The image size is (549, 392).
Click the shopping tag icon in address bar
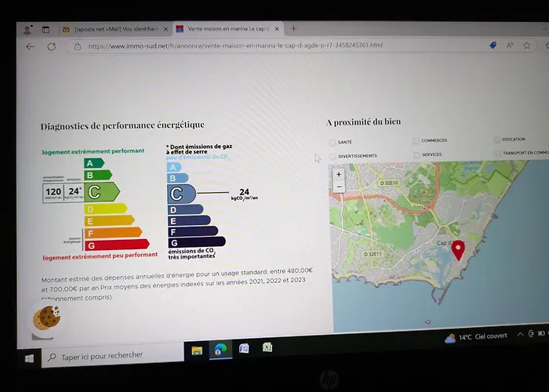(493, 45)
